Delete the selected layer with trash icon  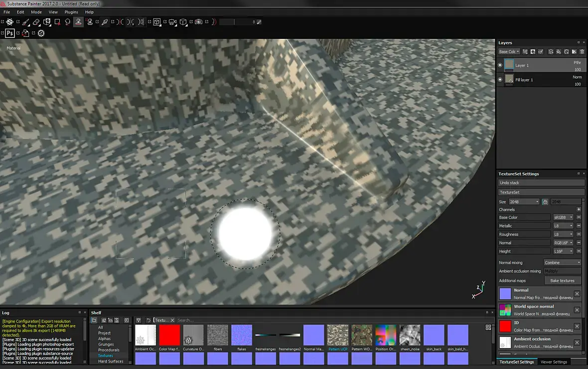[582, 52]
